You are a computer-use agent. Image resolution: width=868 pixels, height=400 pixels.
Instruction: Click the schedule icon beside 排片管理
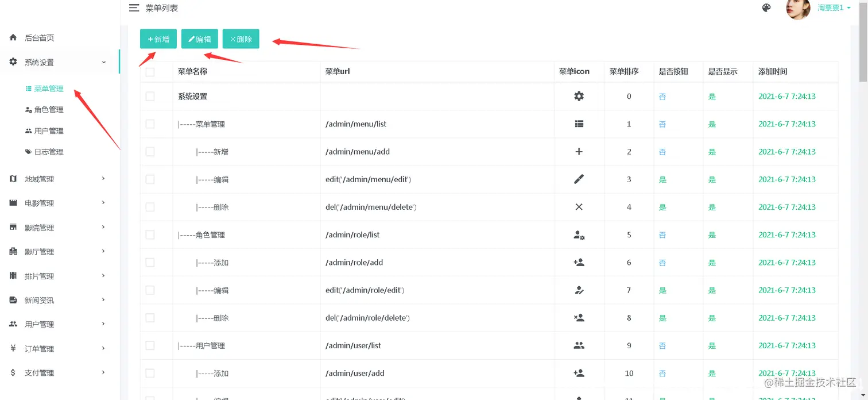13,276
